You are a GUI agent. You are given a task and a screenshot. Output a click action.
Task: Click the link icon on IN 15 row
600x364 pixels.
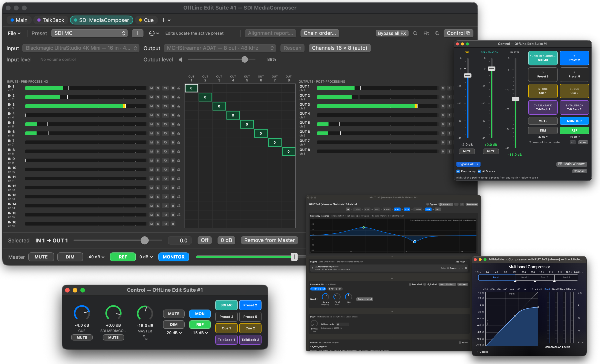coord(179,215)
